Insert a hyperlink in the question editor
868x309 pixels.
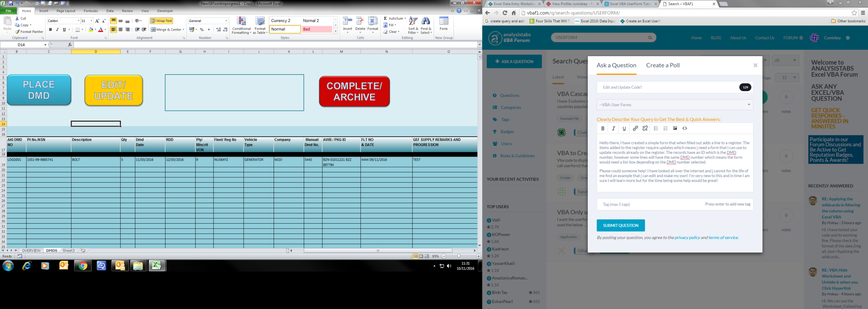click(x=635, y=128)
